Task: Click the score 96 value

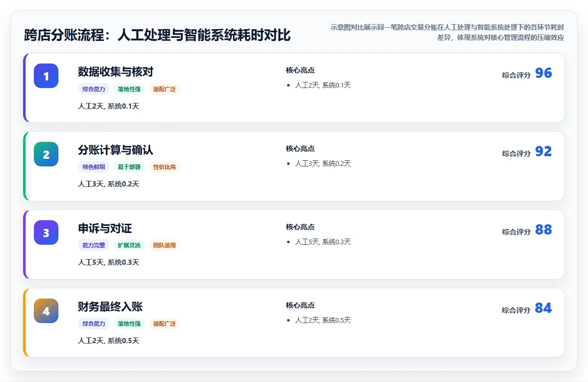Action: [543, 73]
